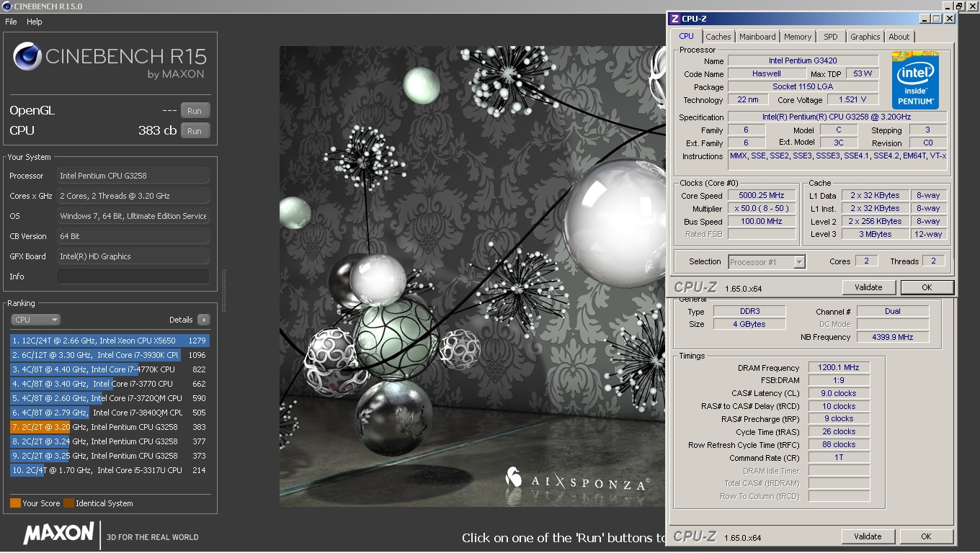Click the Level 3 cache value 3 MBytes

click(875, 234)
